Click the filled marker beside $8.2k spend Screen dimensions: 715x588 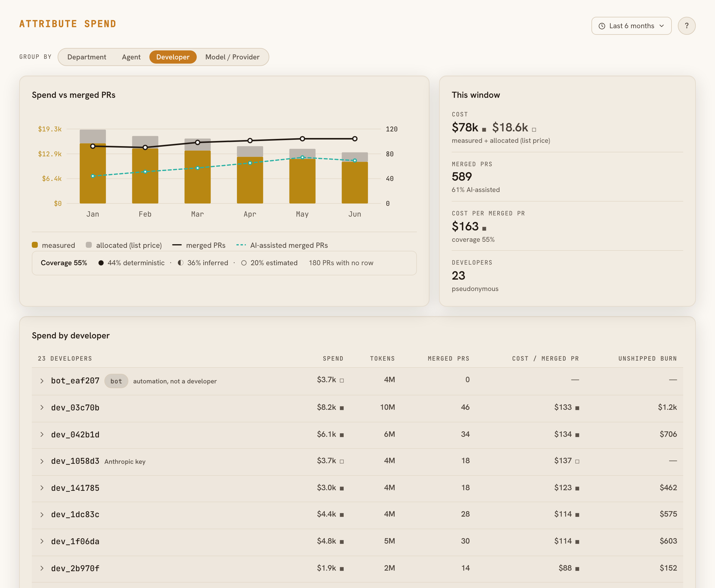[342, 408]
